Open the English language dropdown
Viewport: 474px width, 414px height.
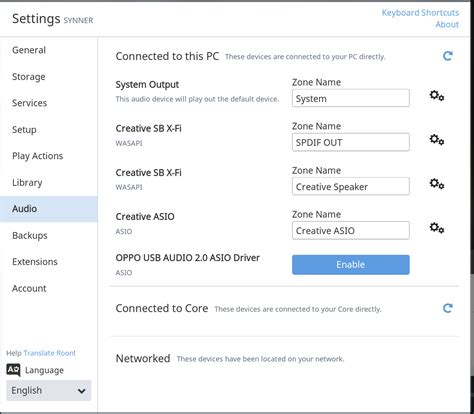[49, 390]
